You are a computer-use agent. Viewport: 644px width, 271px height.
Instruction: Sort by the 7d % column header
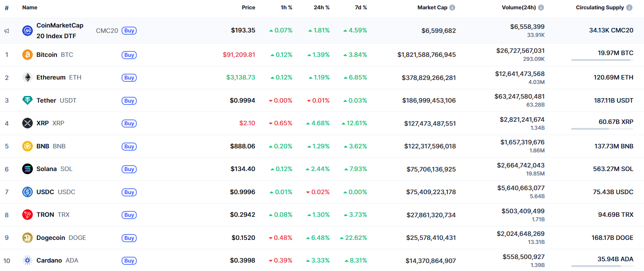(360, 8)
